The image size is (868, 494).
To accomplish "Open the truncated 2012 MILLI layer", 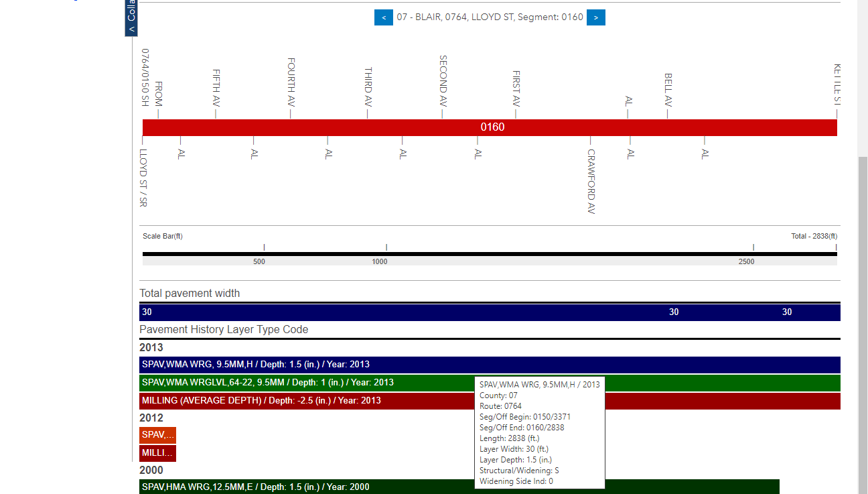I will coord(157,453).
